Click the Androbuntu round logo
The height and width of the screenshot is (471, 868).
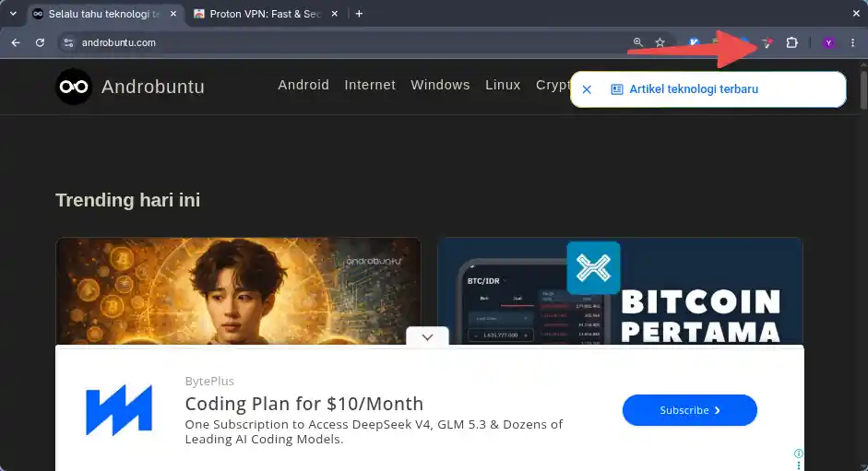74,87
